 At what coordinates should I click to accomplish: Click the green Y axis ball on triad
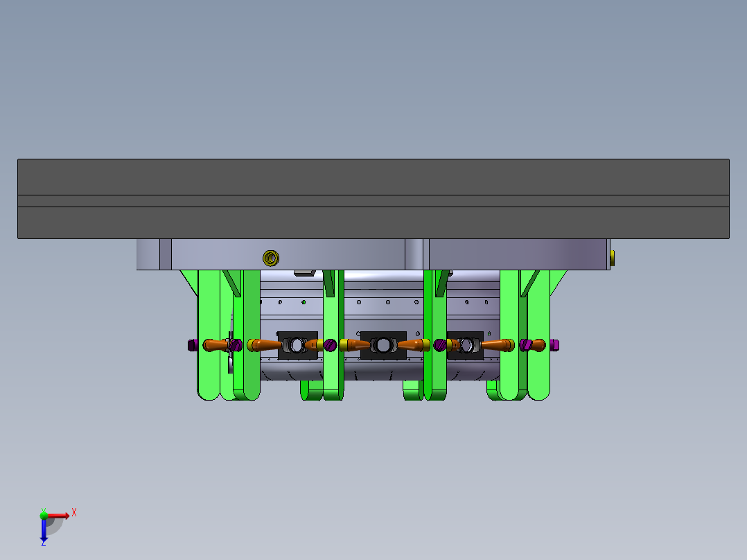tap(44, 514)
